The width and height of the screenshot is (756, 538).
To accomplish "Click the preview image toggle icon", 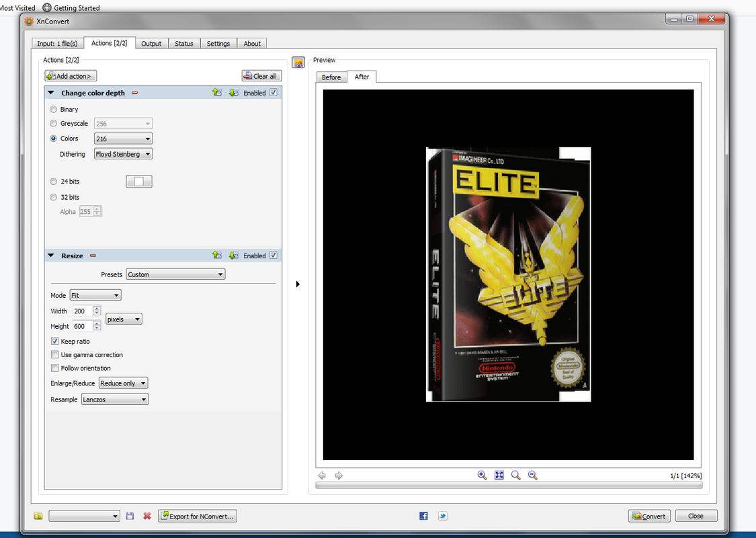I will coord(298,63).
